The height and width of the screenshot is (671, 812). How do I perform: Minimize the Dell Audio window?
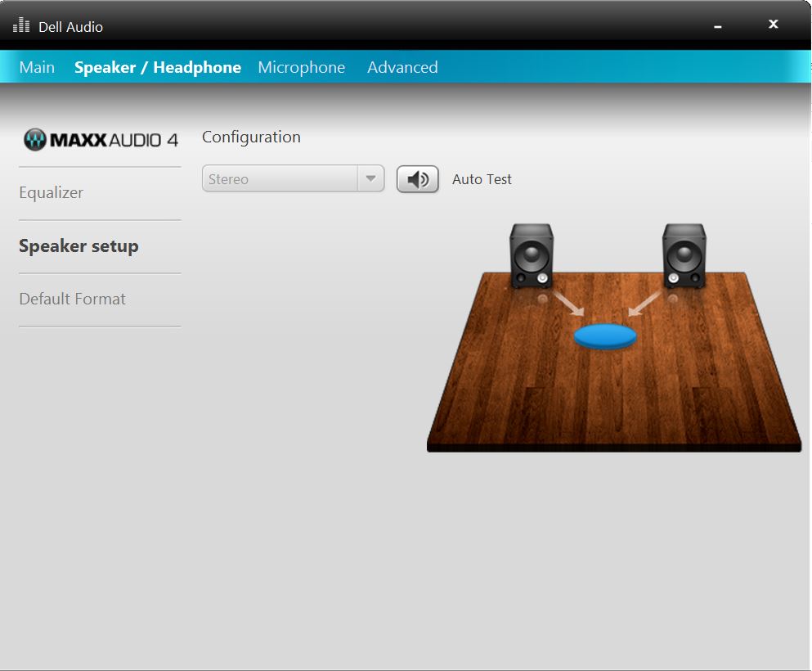tap(718, 26)
